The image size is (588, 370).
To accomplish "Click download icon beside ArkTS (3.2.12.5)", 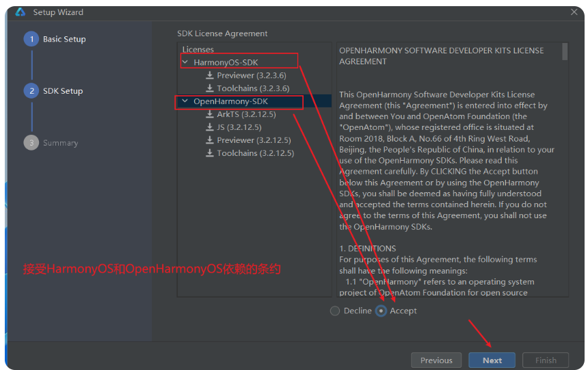I will pyautogui.click(x=210, y=114).
